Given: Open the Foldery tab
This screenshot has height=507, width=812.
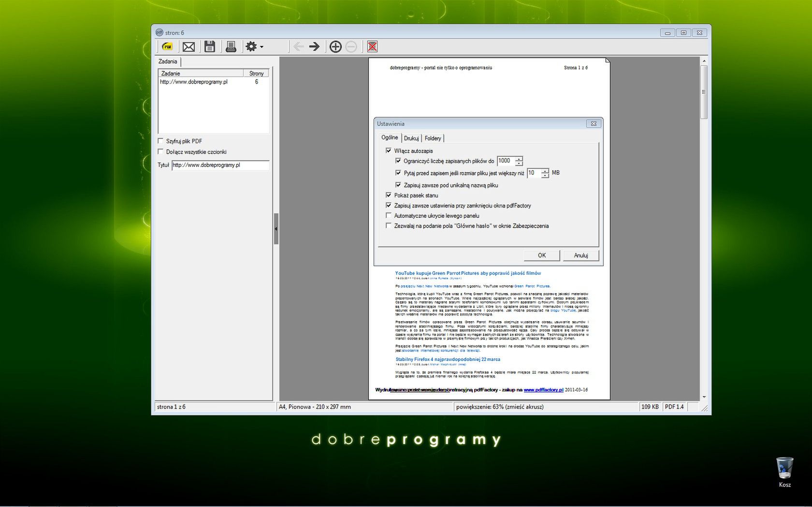Looking at the screenshot, I should (433, 138).
